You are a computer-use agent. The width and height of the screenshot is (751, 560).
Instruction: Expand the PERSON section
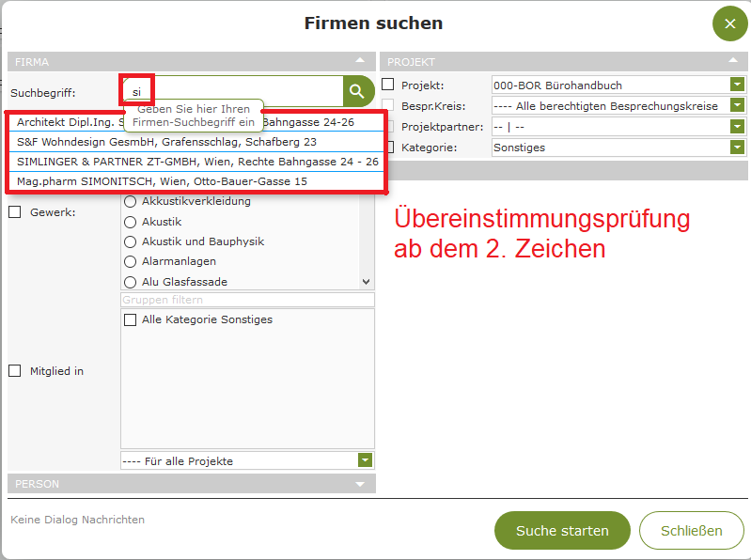point(360,484)
